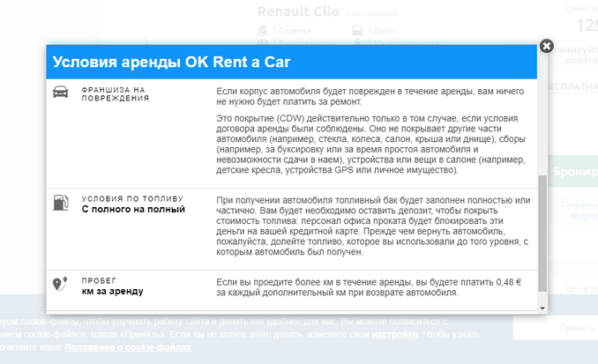
Task: Select the label Франшиза на повреждения
Action: (x=116, y=93)
